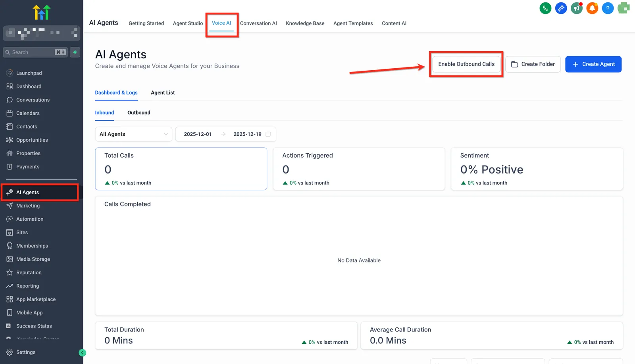
Task: Open the Knowledge Base tab
Action: 305,23
